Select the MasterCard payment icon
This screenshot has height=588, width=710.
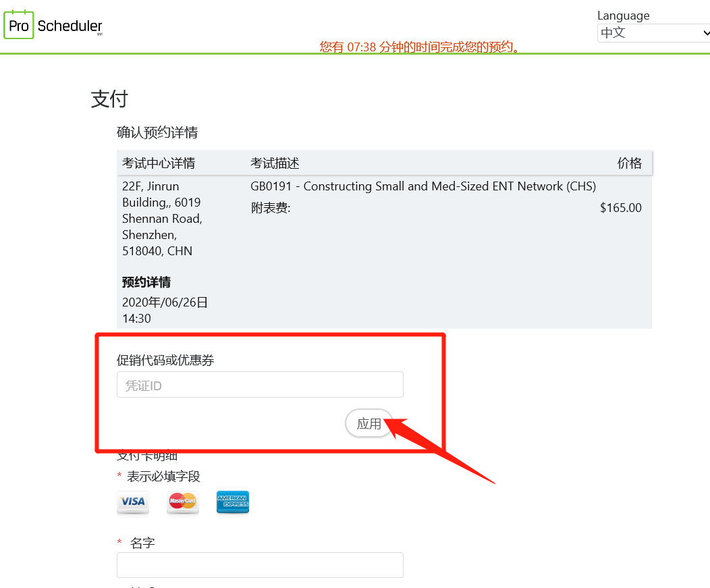pos(182,502)
